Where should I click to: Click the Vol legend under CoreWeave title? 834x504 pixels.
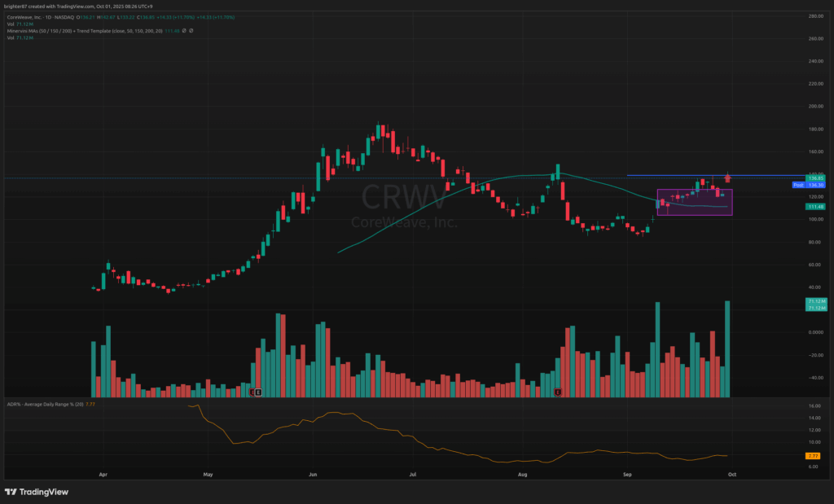[10, 24]
